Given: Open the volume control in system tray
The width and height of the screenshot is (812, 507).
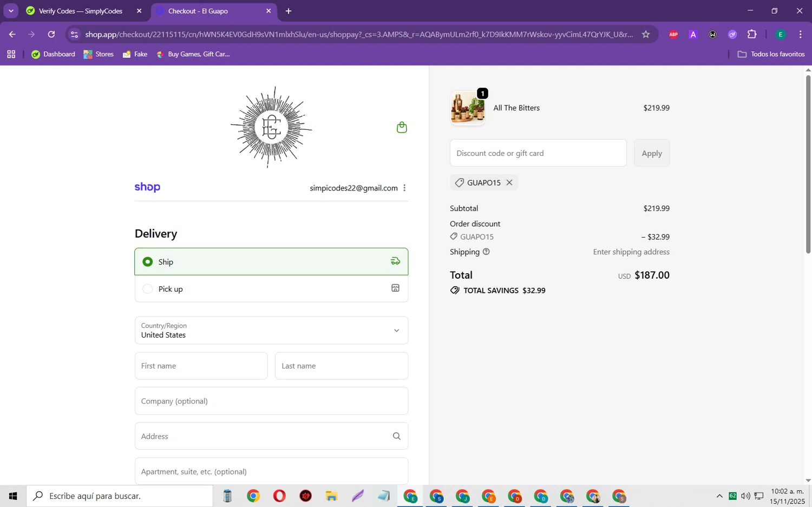Looking at the screenshot, I should pos(745,496).
